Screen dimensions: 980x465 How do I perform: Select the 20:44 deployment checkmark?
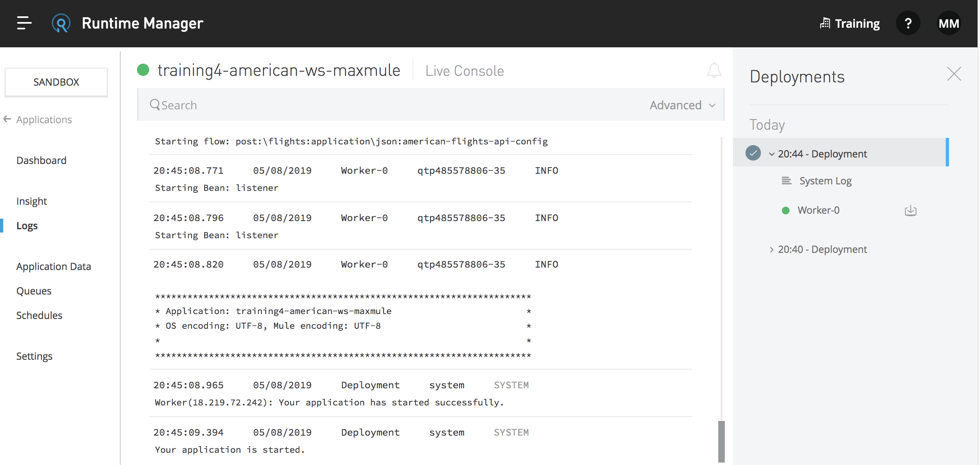tap(753, 153)
